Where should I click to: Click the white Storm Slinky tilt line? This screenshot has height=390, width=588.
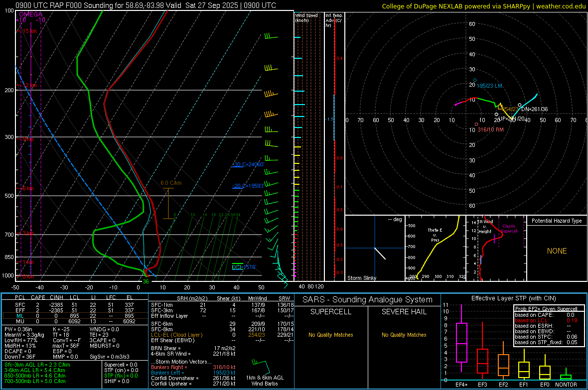(x=380, y=254)
